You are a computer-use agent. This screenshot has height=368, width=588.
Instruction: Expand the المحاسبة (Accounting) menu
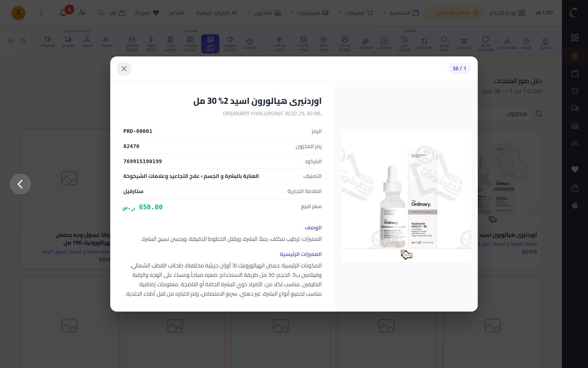pyautogui.click(x=401, y=13)
